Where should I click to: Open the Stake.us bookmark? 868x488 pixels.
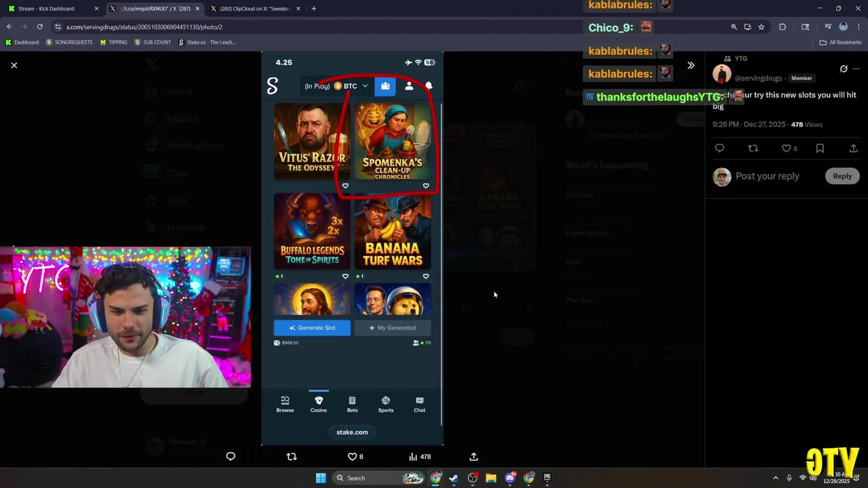207,42
